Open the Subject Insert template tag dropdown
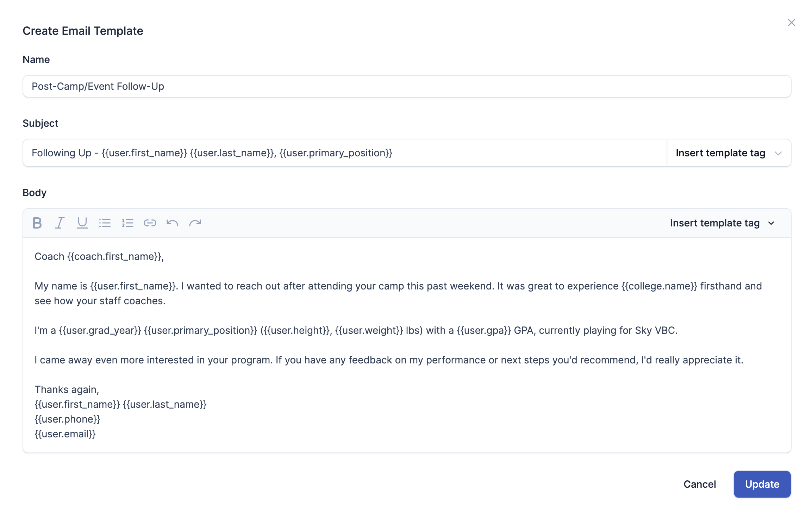 [728, 153]
